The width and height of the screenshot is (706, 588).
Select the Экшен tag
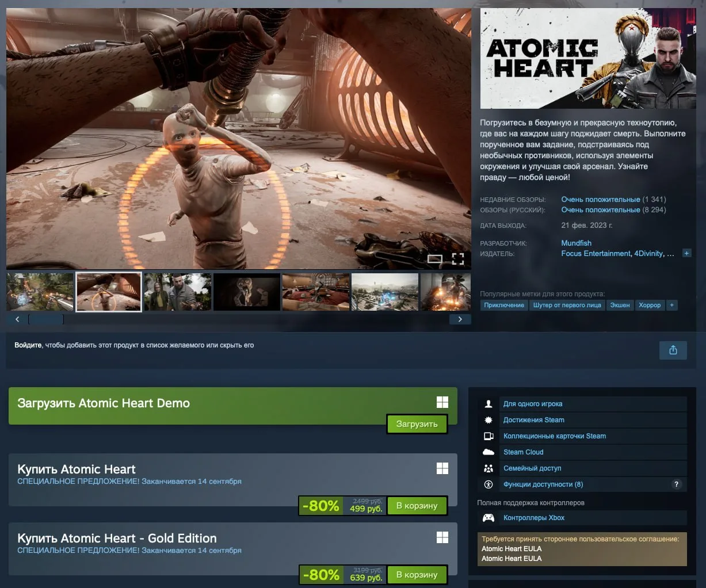[620, 305]
